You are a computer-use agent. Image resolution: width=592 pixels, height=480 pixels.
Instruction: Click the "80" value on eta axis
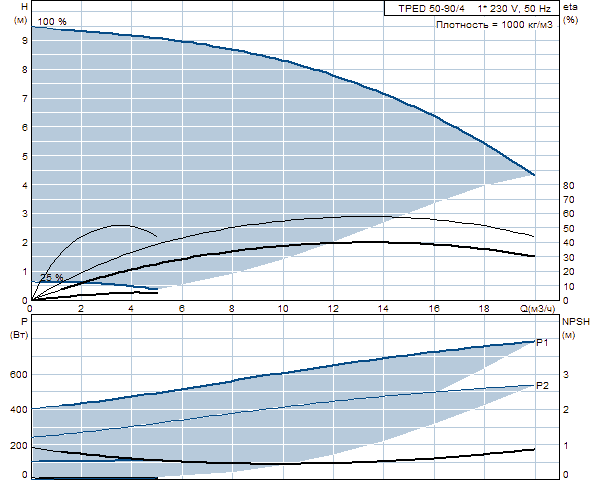coord(569,185)
